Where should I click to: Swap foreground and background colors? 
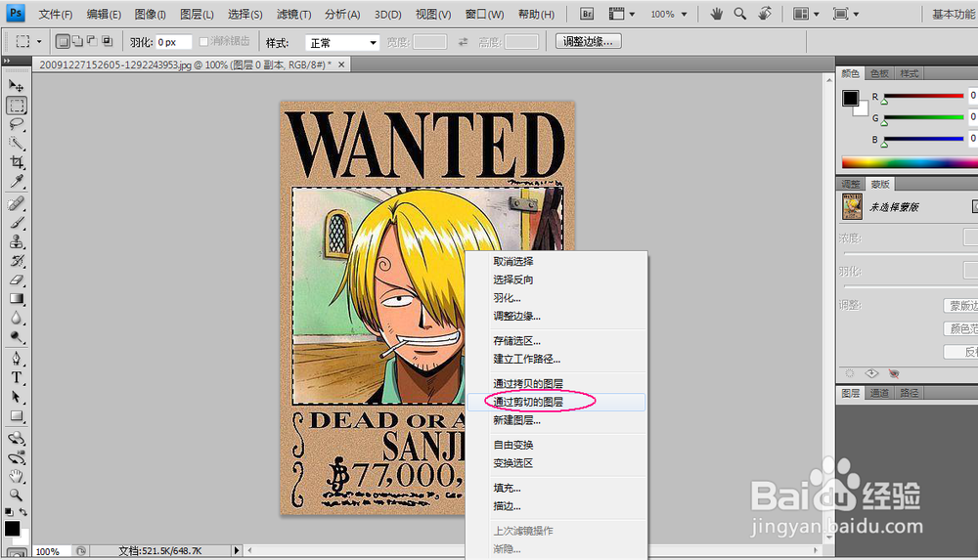click(23, 512)
